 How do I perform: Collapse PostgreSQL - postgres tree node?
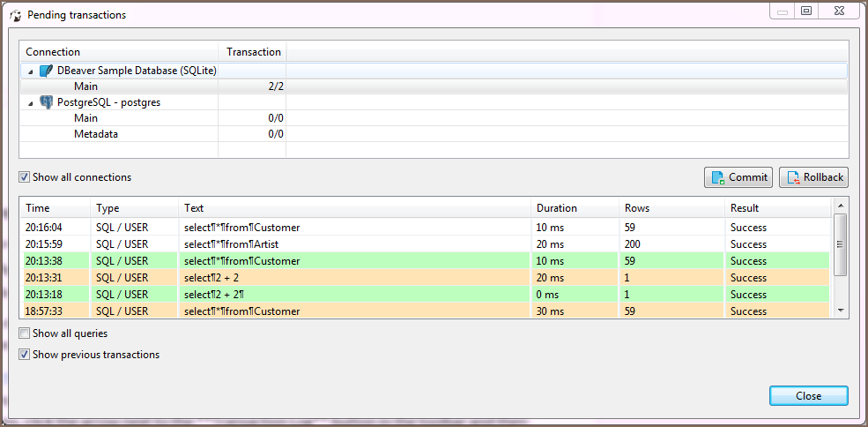(x=32, y=102)
